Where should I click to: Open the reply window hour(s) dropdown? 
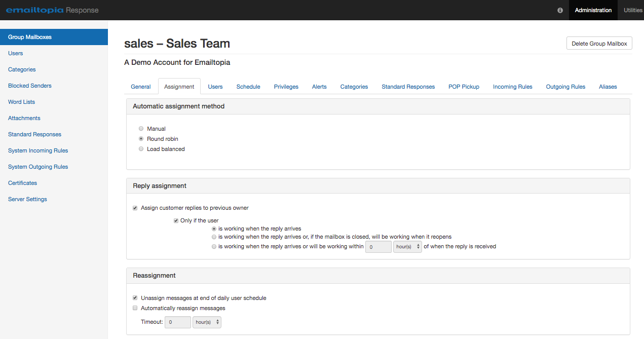(x=407, y=247)
